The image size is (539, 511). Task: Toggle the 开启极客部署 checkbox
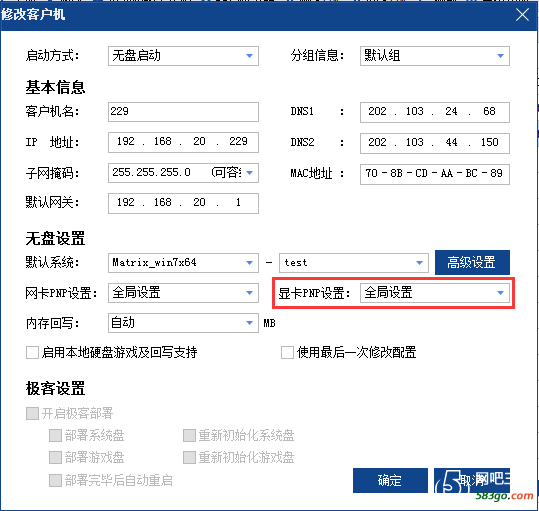point(32,413)
